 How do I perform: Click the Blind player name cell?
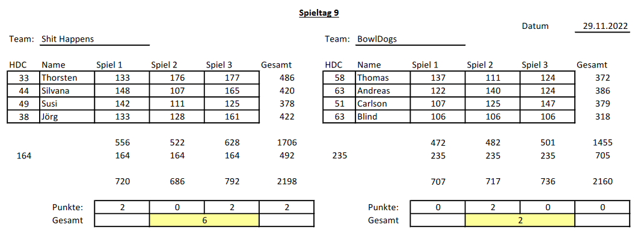tap(383, 117)
